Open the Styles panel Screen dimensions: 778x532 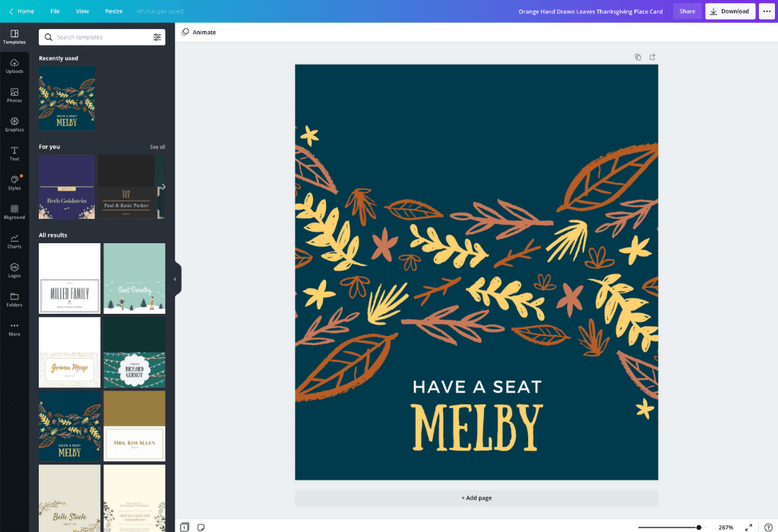(x=14, y=182)
